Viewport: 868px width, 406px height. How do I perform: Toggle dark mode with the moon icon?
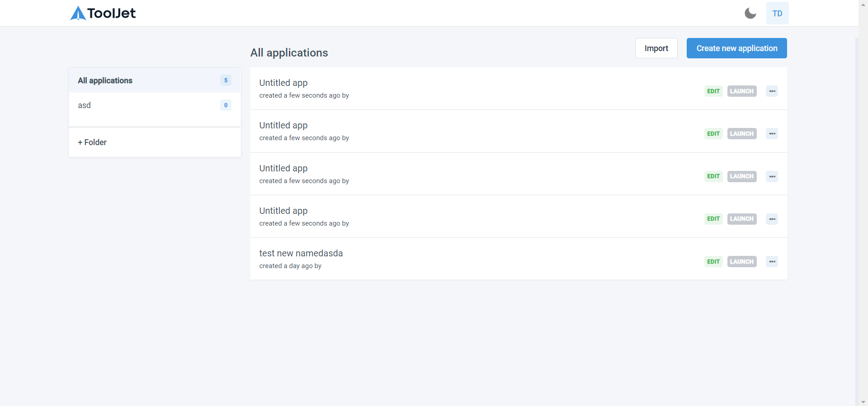[x=750, y=13]
